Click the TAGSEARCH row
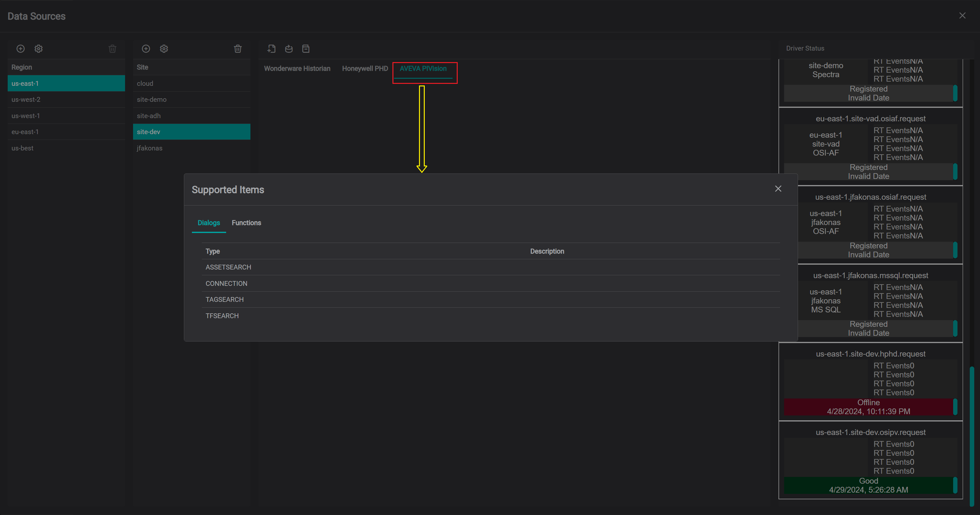 pos(491,300)
